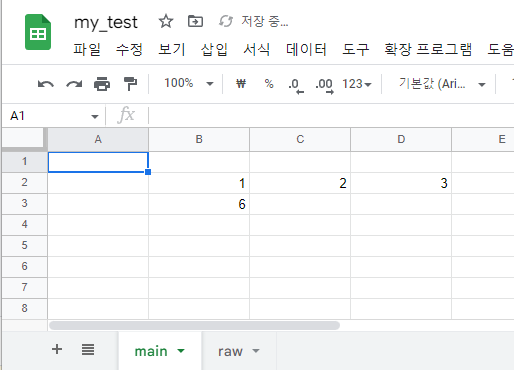Select column C header
Screen dimensions: 514x370
click(x=300, y=139)
